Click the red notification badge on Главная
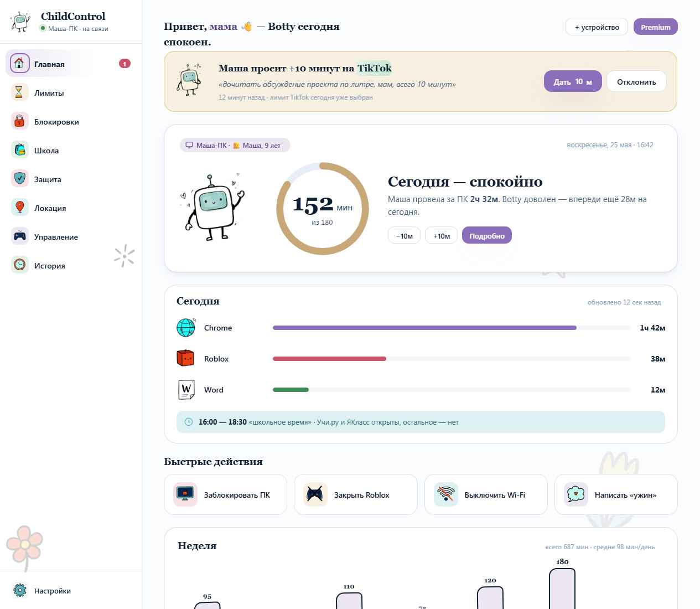 (125, 64)
